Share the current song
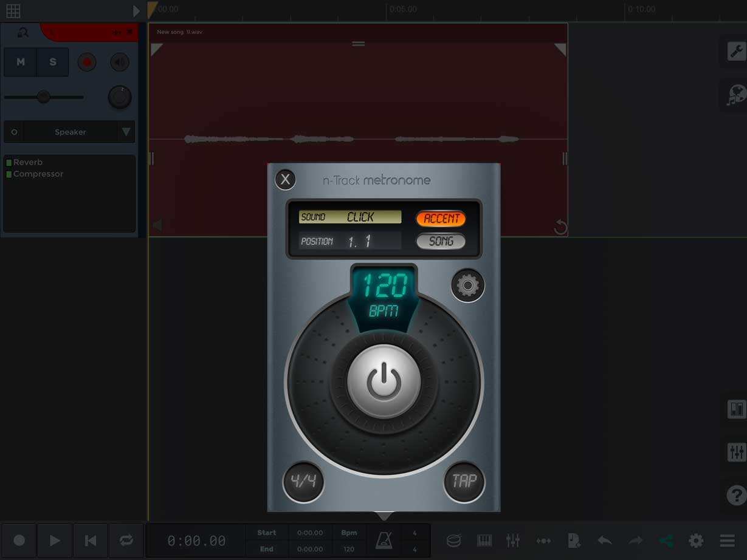Image resolution: width=747 pixels, height=560 pixels. (665, 540)
